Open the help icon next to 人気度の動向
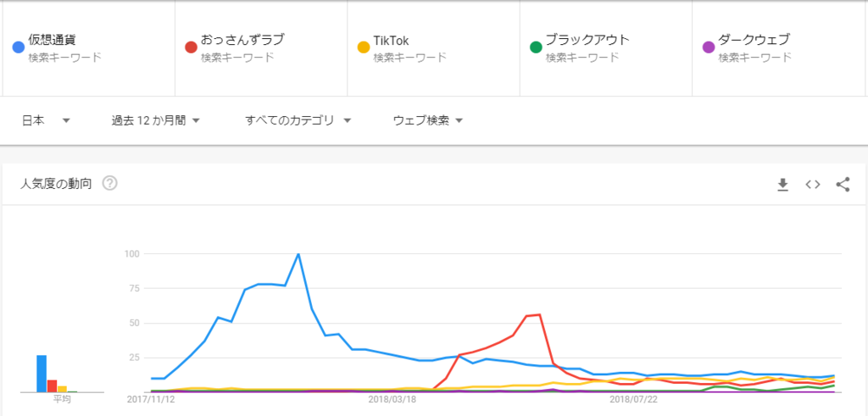The width and height of the screenshot is (868, 416). click(109, 183)
